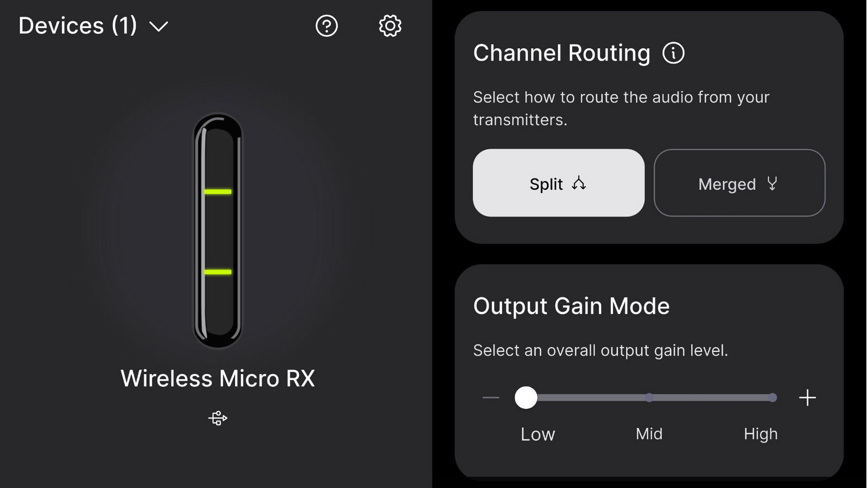Decrease output gain with minus button
Image resolution: width=868 pixels, height=488 pixels.
pos(490,397)
